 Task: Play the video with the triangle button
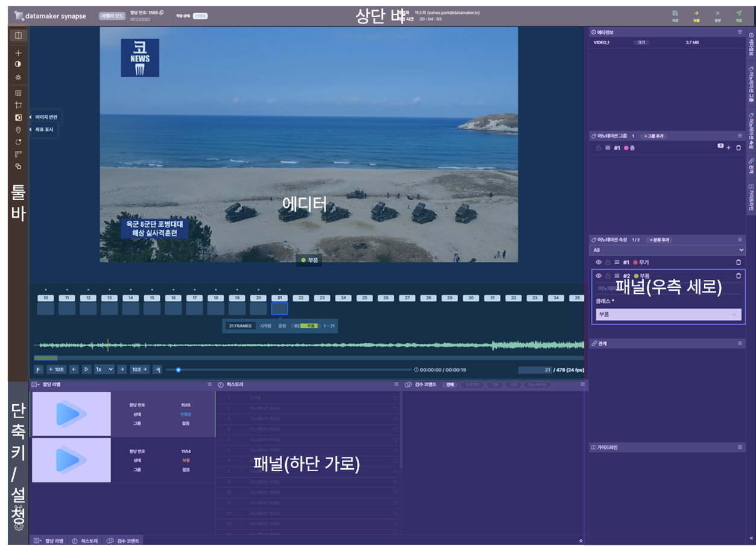point(86,369)
